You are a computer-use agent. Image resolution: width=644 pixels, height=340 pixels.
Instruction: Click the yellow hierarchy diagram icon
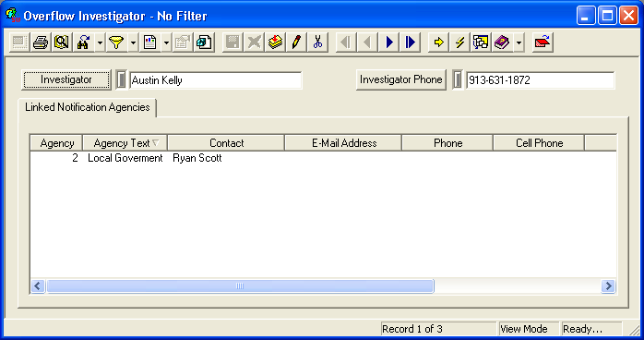481,42
